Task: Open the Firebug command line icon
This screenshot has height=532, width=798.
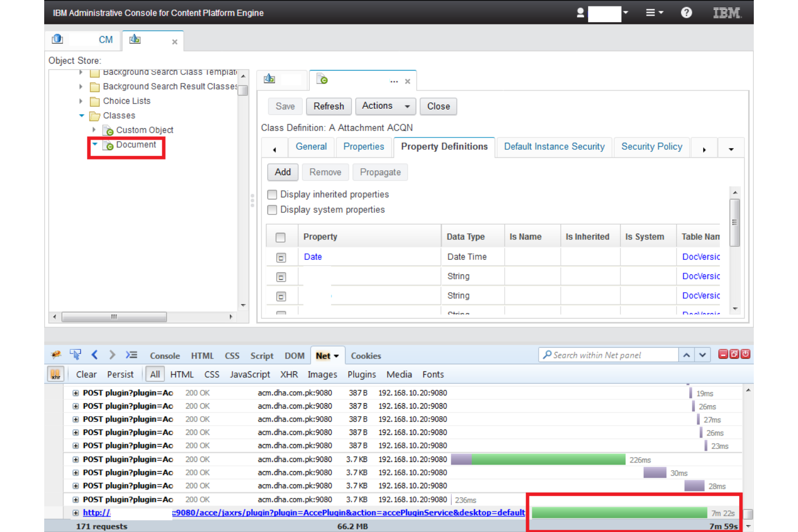Action: tap(131, 355)
